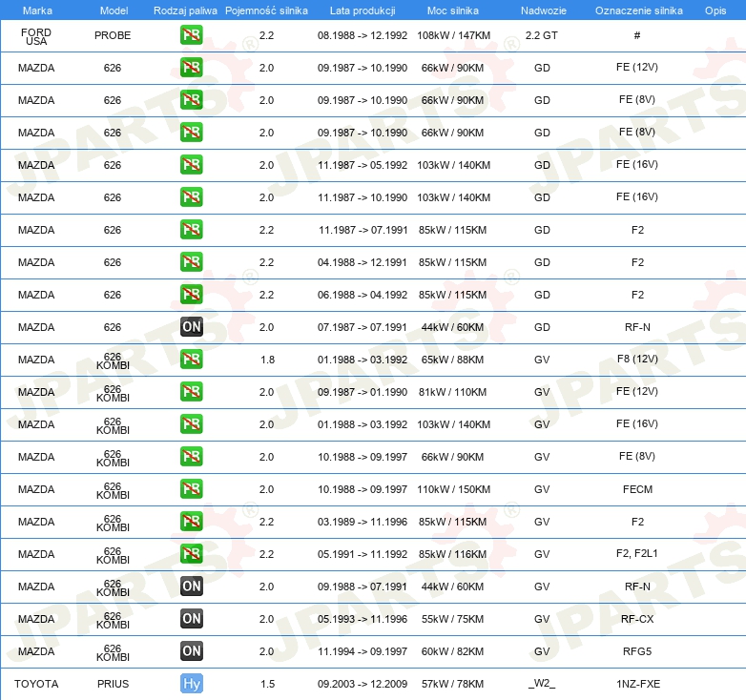The width and height of the screenshot is (746, 700).
Task: Click the Pojemność silnika column header
Action: [x=266, y=10]
